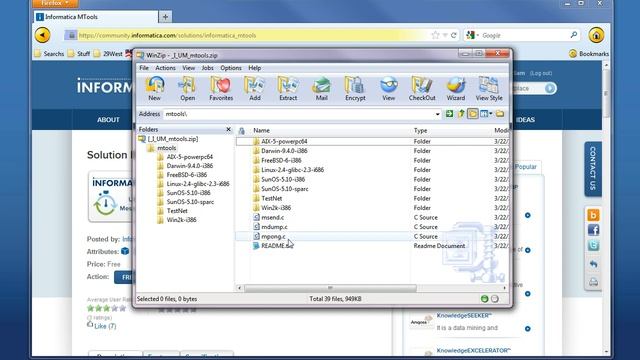Click the Like (7) link on webpage
Viewport: 640px width, 360px height.
pyautogui.click(x=105, y=326)
